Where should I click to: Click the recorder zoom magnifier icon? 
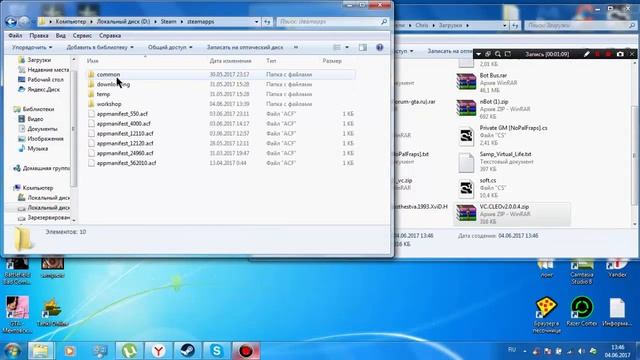click(x=498, y=54)
